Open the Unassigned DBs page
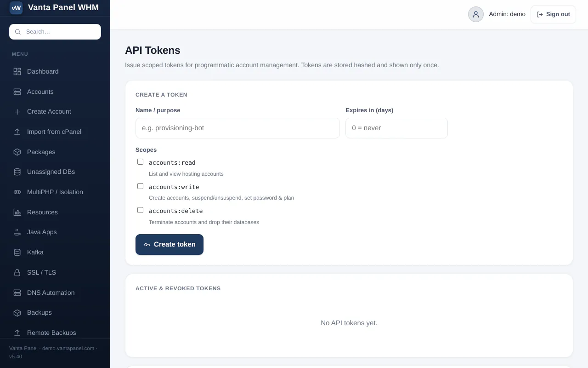Viewport: 588px width, 368px height. [55, 172]
